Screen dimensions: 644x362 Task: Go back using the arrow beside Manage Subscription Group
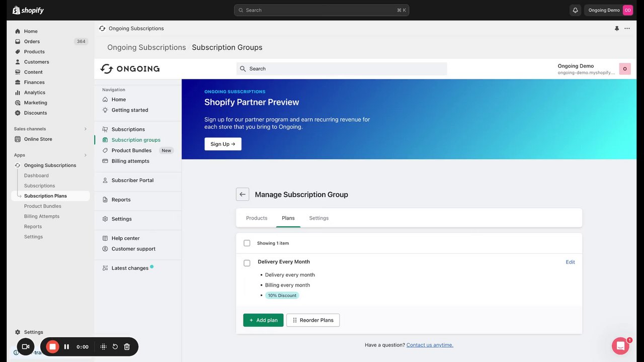click(243, 195)
